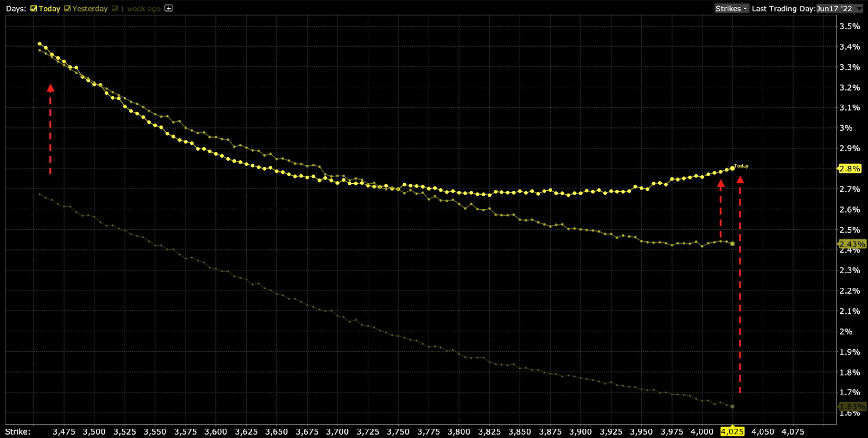Click the 4,075 strike label
This screenshot has height=438, width=868.
click(x=793, y=431)
